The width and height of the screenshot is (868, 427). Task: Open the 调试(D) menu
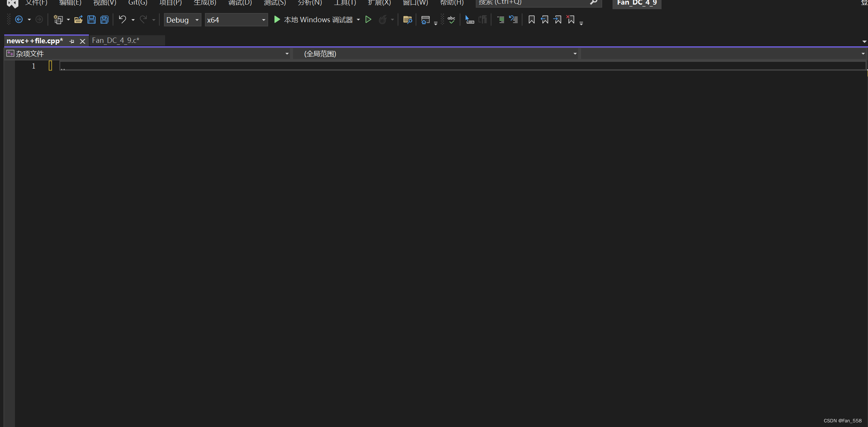(240, 3)
